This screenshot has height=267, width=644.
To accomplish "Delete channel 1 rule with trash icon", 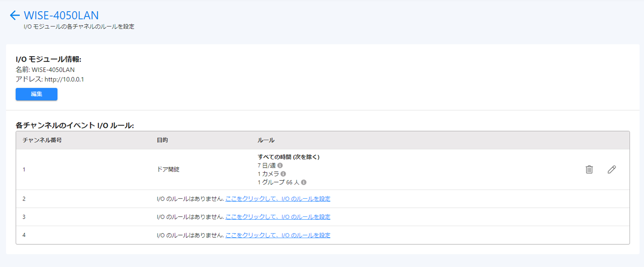I will (x=589, y=169).
